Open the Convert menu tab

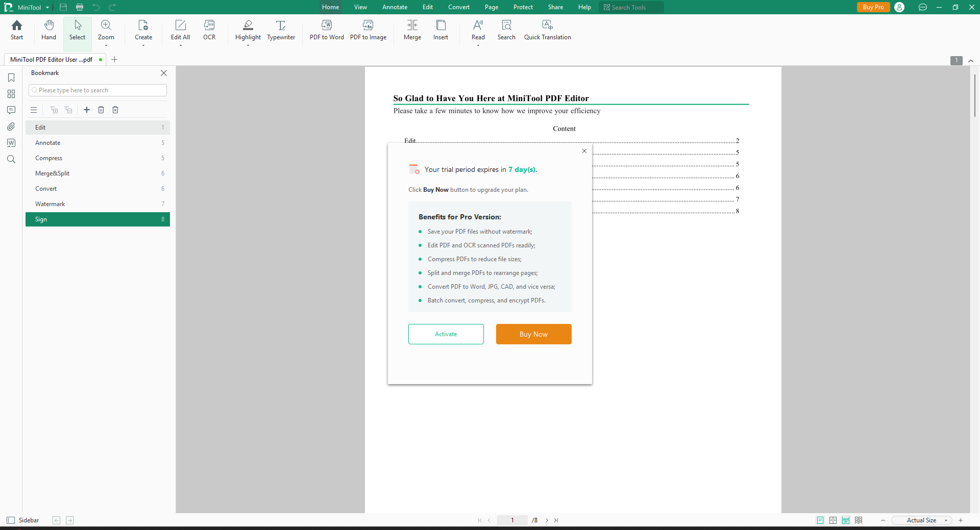pyautogui.click(x=459, y=7)
